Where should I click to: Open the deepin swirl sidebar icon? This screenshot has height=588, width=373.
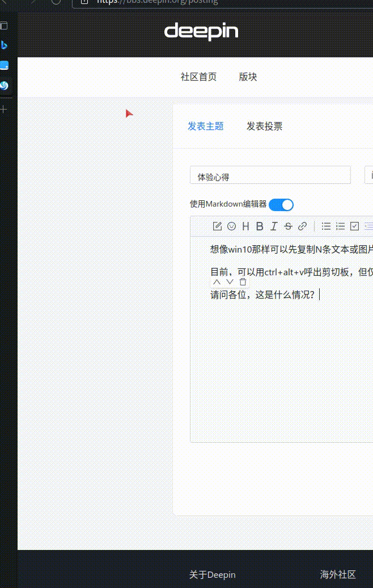(4, 86)
